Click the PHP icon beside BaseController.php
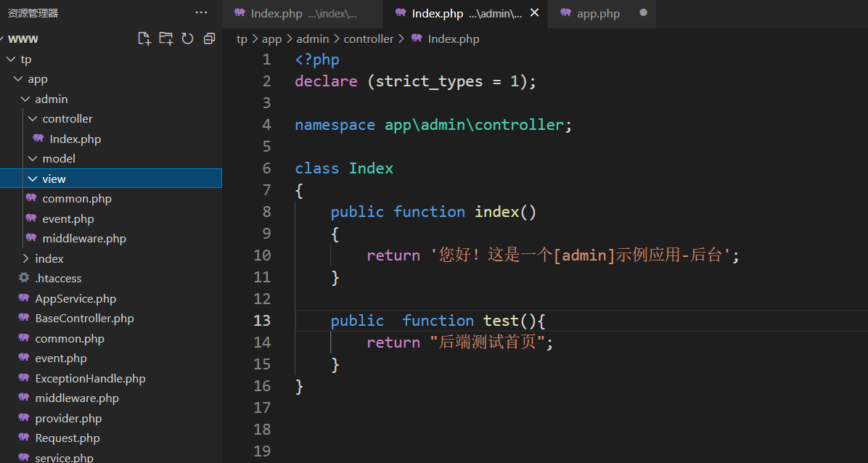 24,318
